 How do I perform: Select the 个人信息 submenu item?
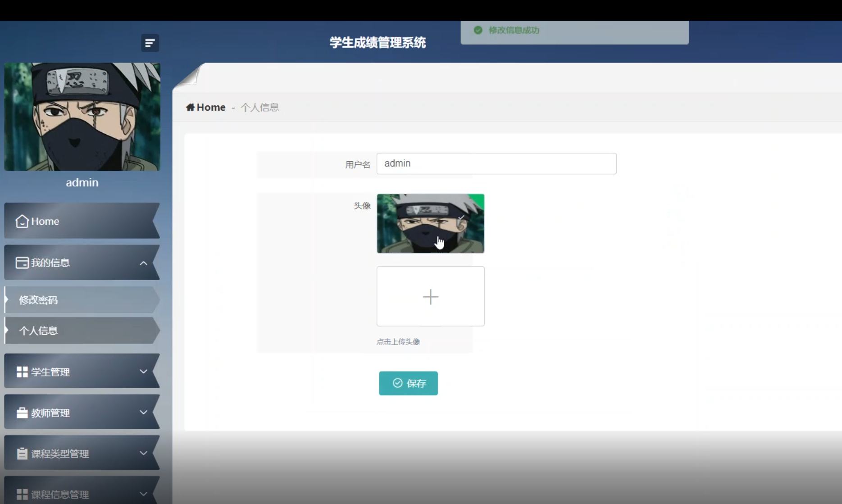pos(82,330)
